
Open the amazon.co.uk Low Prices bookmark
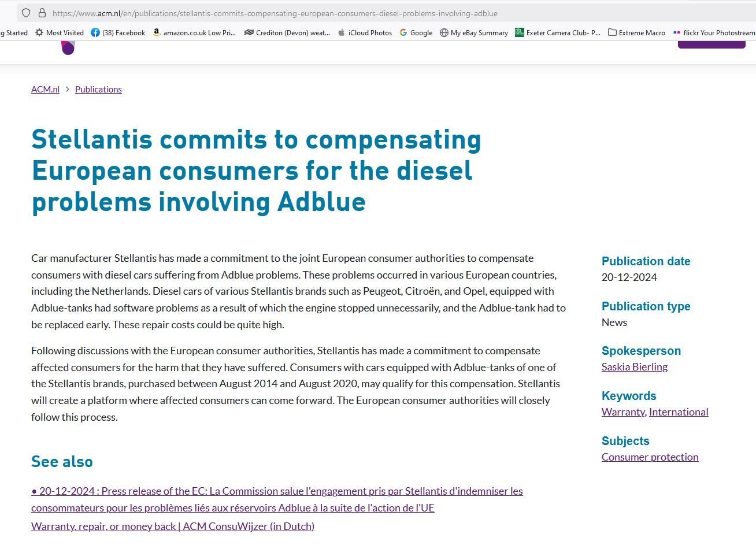(194, 33)
